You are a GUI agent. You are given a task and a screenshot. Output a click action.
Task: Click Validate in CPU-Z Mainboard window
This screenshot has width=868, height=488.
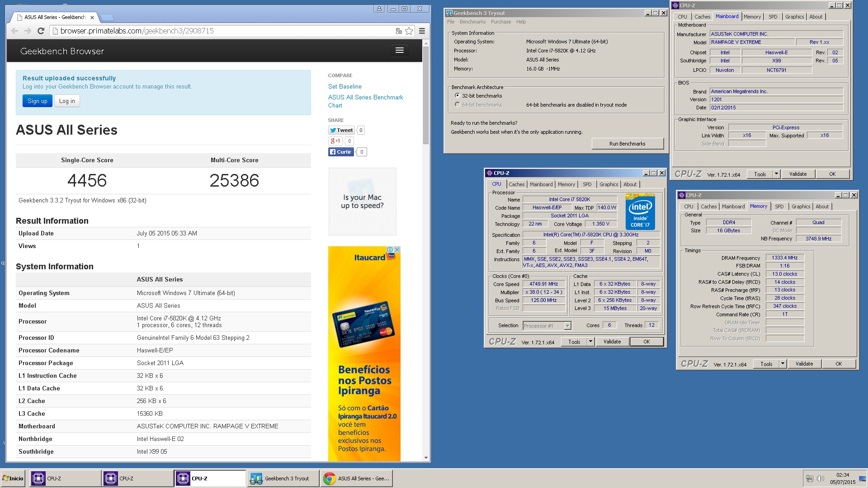pyautogui.click(x=798, y=174)
